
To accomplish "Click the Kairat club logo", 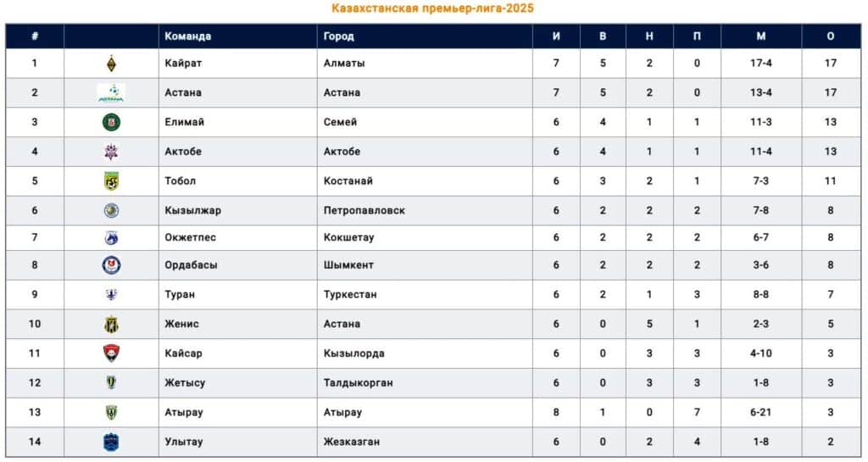I will [111, 64].
